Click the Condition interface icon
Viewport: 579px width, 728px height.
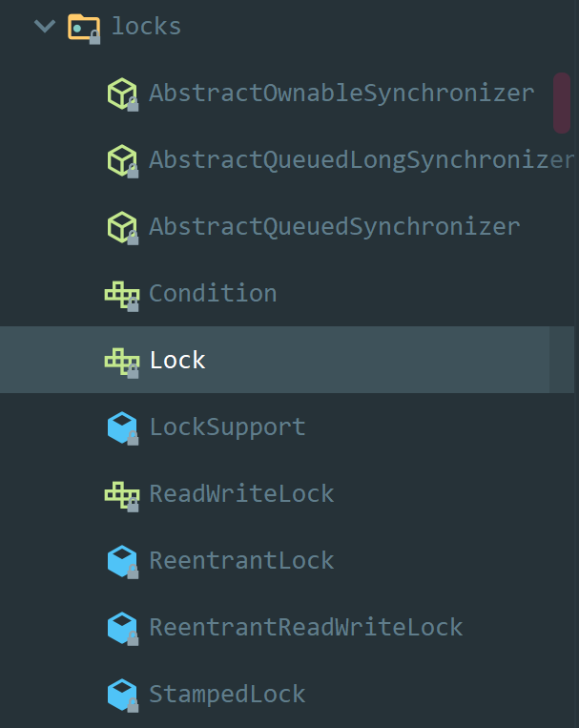pos(122,296)
